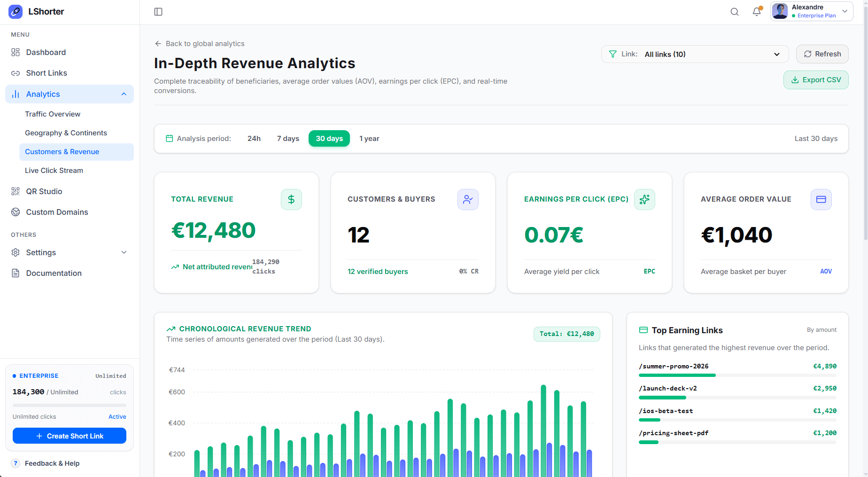Click the Feedback & Help question icon
Image resolution: width=868 pixels, height=477 pixels.
(x=15, y=463)
